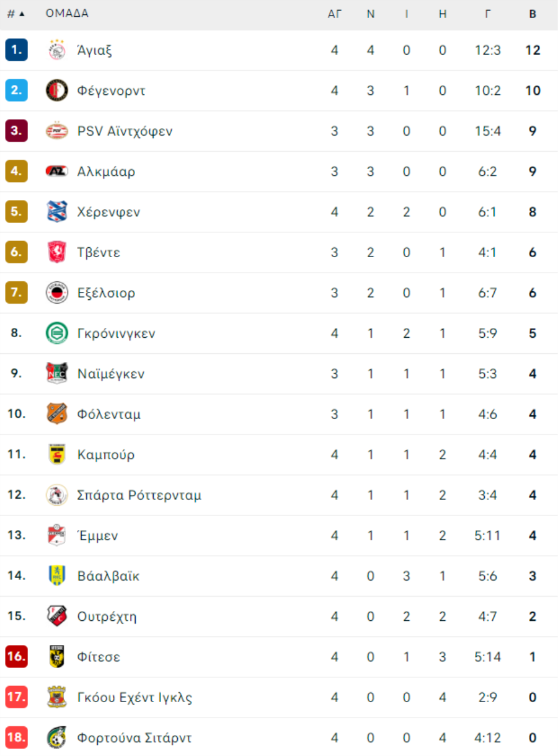
Task: Click the PSV Αϊντχόφεν team logo
Action: pyautogui.click(x=57, y=131)
